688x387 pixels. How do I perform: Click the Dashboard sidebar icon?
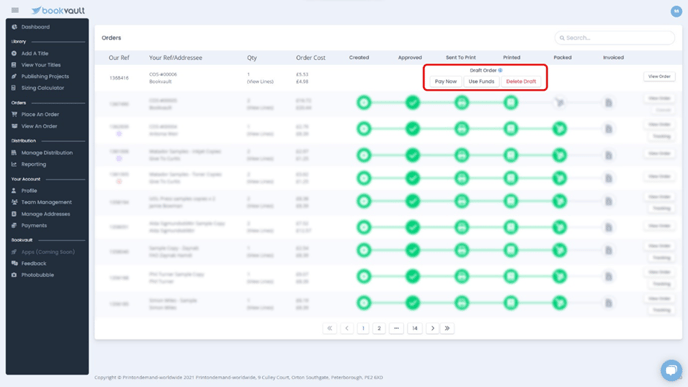14,27
